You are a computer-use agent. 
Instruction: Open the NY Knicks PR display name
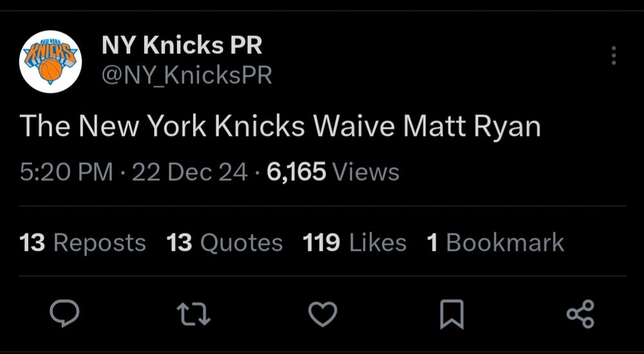(182, 46)
